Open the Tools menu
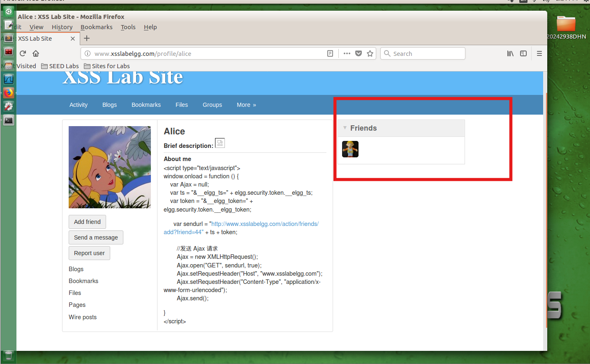This screenshot has width=590, height=364. (128, 27)
